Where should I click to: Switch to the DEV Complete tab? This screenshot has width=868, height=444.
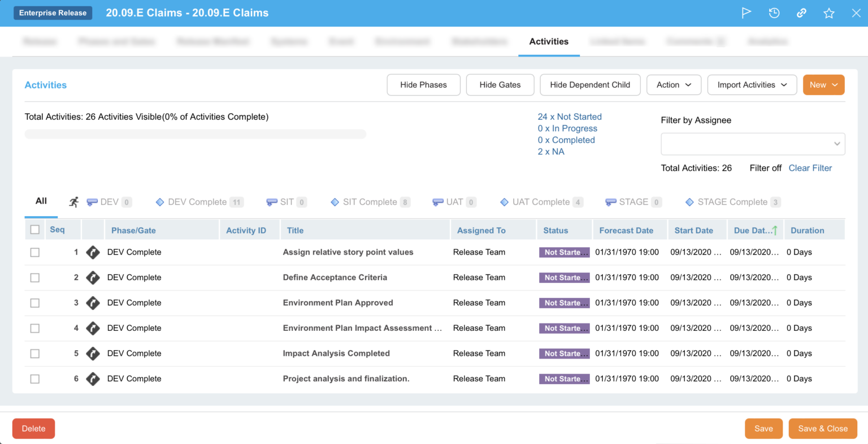[x=197, y=202]
